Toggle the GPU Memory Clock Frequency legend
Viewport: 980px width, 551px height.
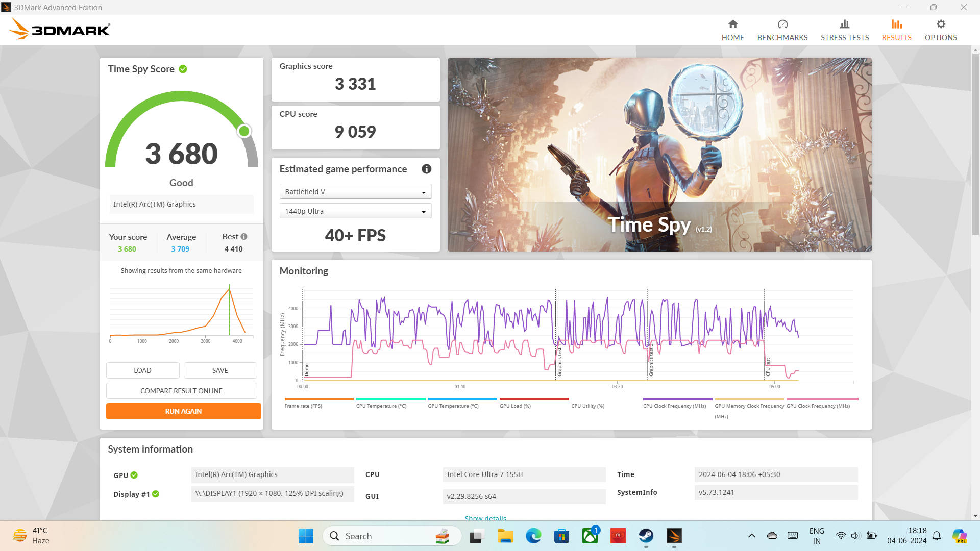(x=749, y=408)
